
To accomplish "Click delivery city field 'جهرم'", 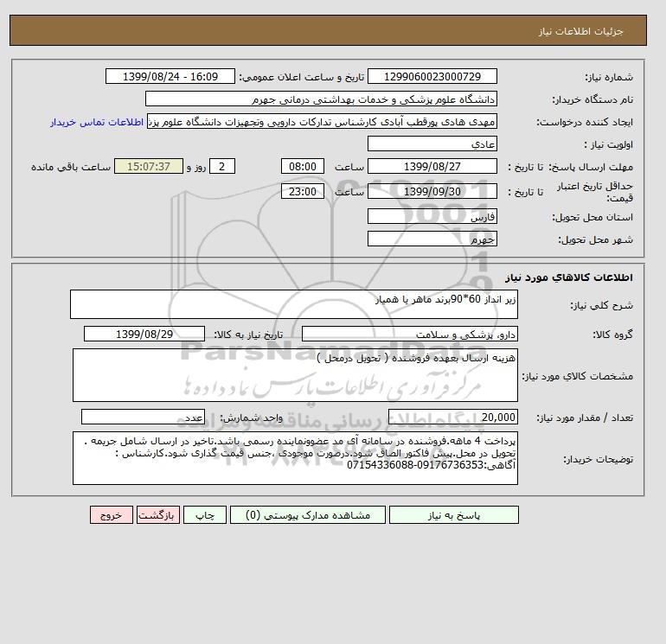I will click(x=432, y=239).
